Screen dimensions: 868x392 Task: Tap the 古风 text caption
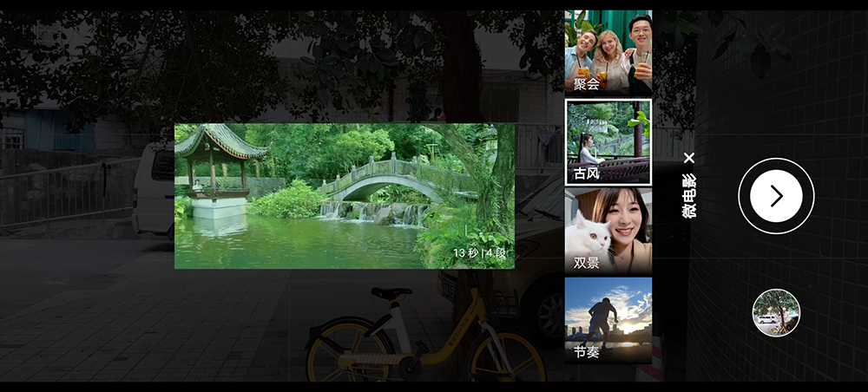(587, 173)
